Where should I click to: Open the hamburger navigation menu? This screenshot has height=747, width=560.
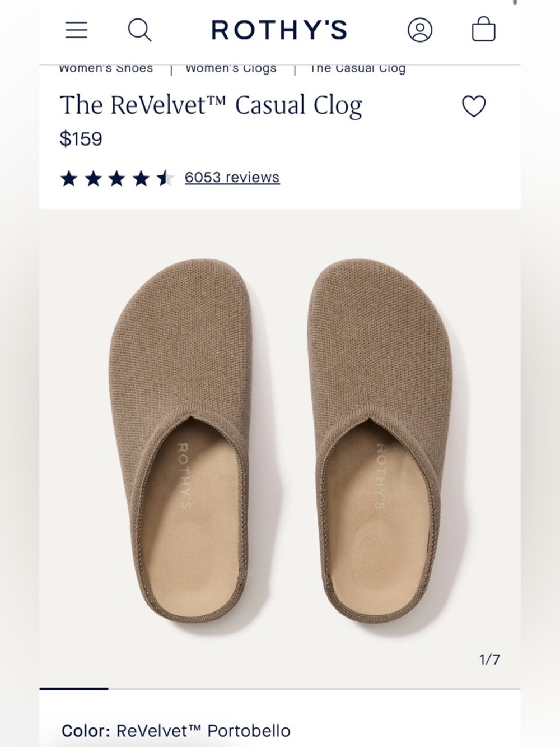(x=77, y=30)
